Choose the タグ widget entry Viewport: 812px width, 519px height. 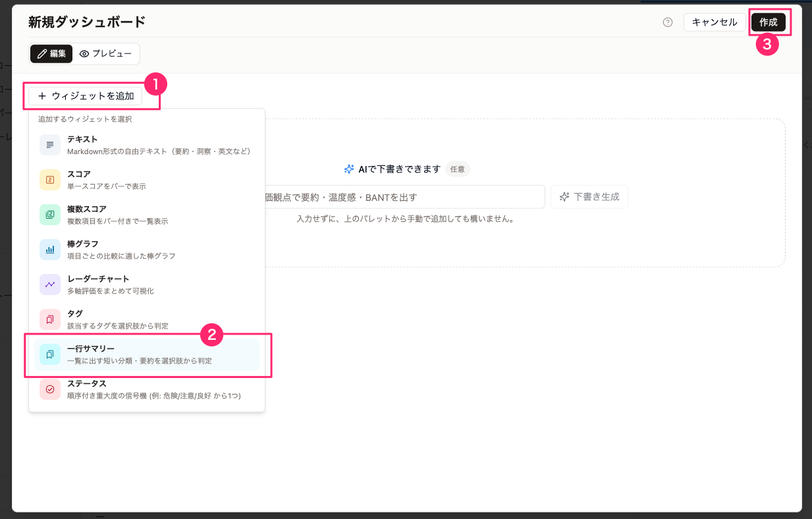pyautogui.click(x=147, y=319)
